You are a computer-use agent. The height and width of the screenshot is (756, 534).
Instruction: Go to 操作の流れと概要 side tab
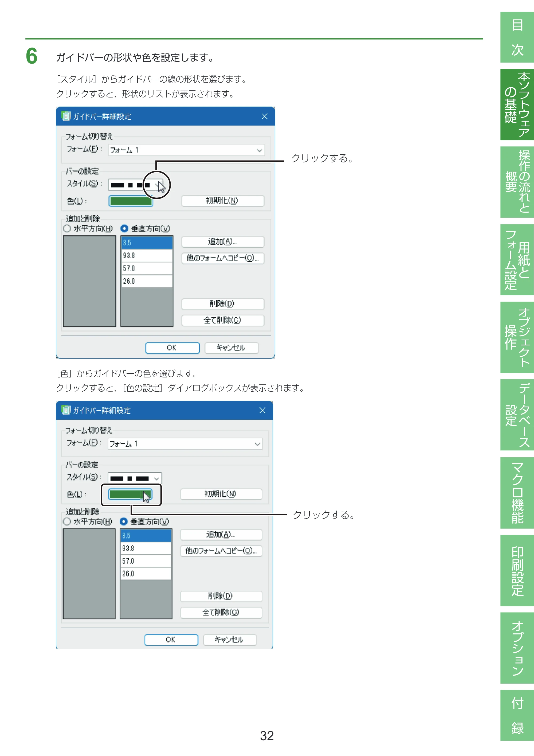pos(517,182)
